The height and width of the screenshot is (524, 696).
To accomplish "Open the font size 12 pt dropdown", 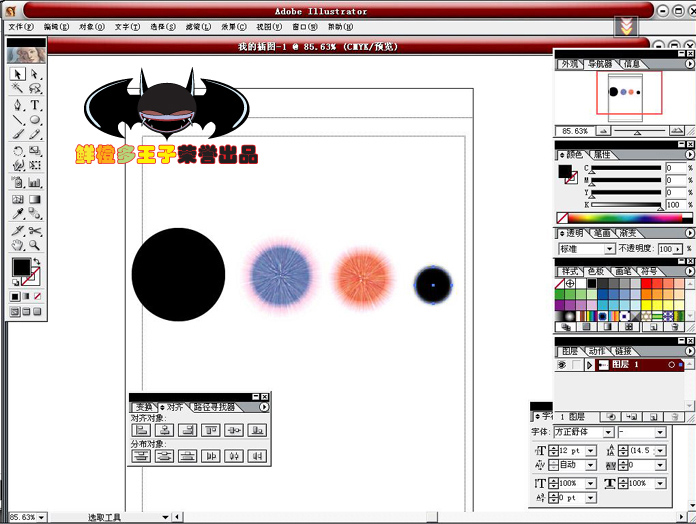I will [x=590, y=451].
